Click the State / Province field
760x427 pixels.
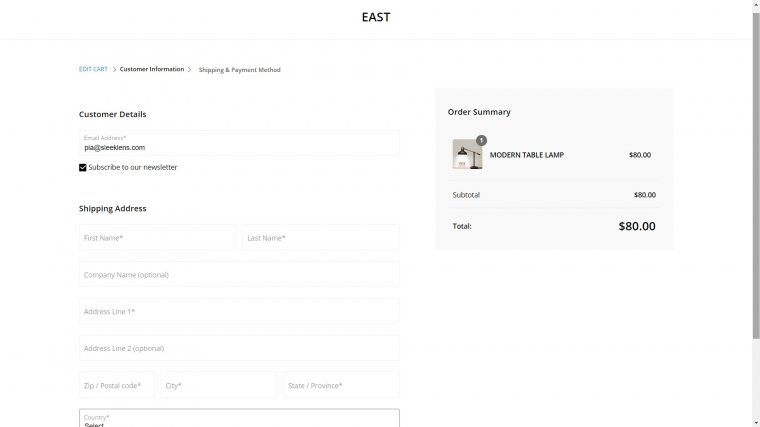pyautogui.click(x=341, y=385)
